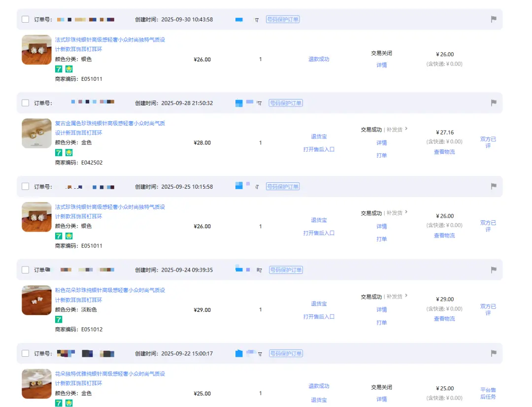The height and width of the screenshot is (407, 532).
Task: Click the filter funnel icon in the first order header
Action: 257,19
